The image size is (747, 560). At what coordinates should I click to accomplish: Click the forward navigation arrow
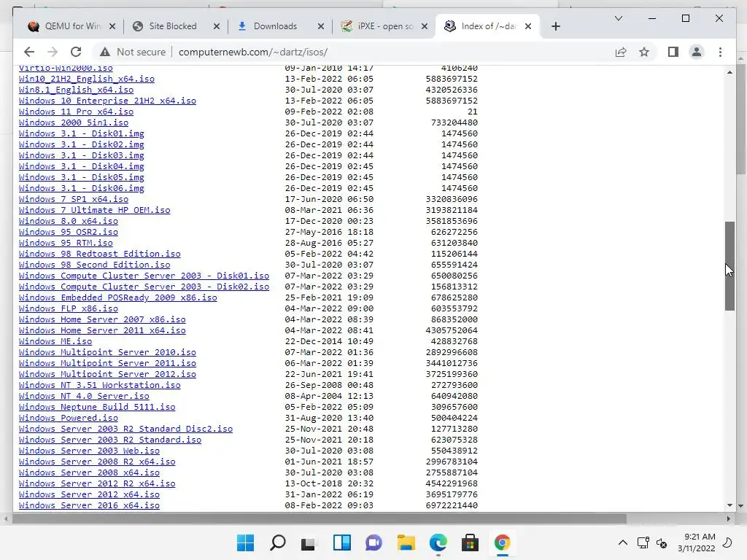coord(53,52)
